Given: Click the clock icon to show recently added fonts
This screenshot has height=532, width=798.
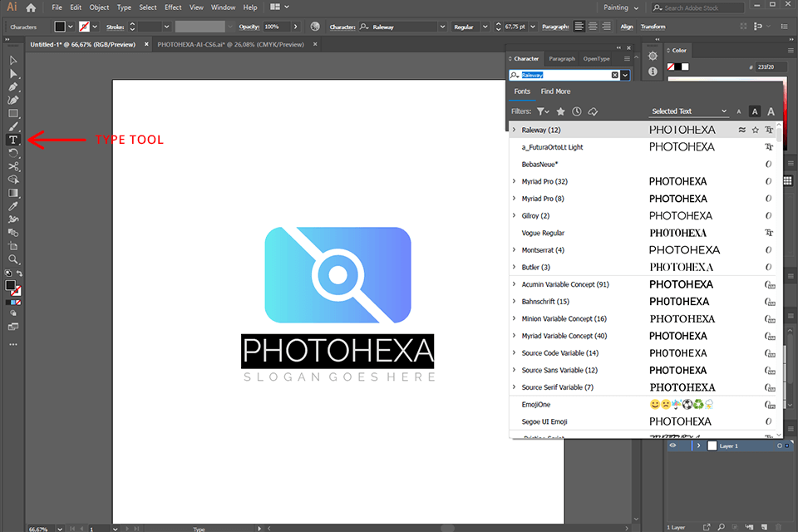Looking at the screenshot, I should click(577, 111).
